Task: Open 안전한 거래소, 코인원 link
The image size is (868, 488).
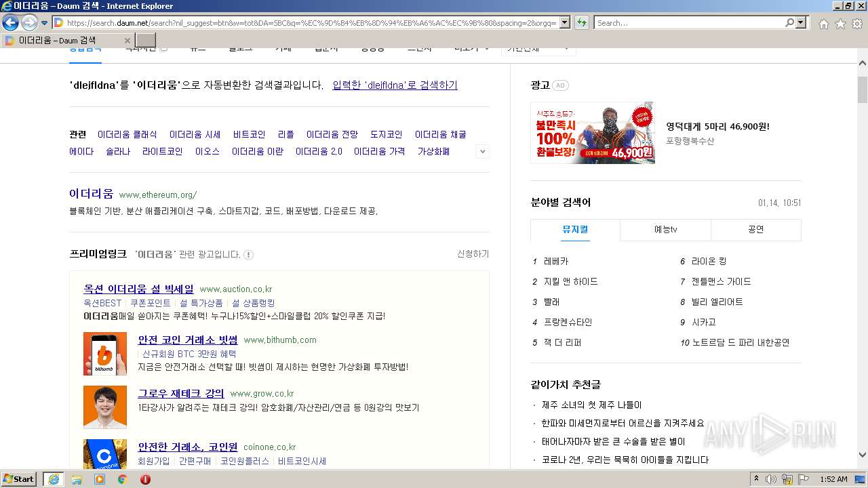Action: coord(188,447)
